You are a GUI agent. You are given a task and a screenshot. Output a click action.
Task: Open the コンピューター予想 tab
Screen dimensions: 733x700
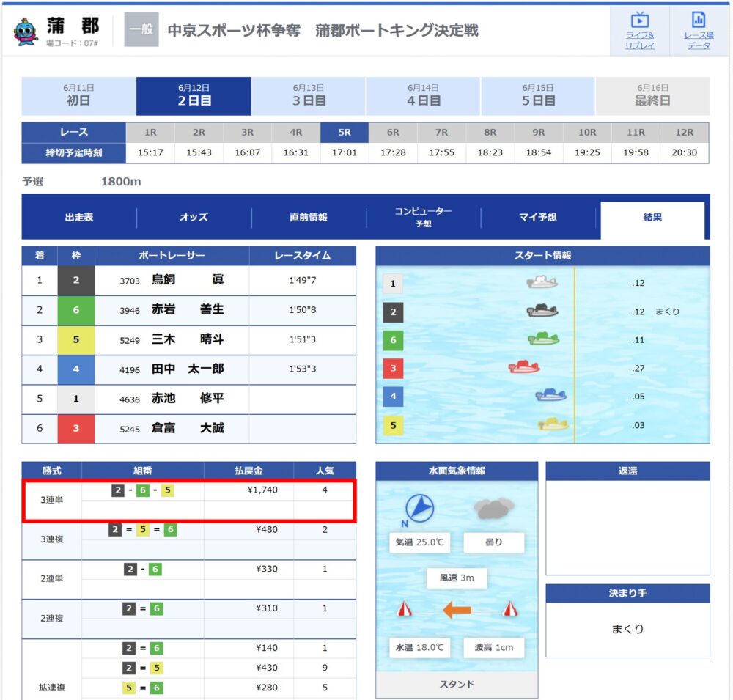424,218
